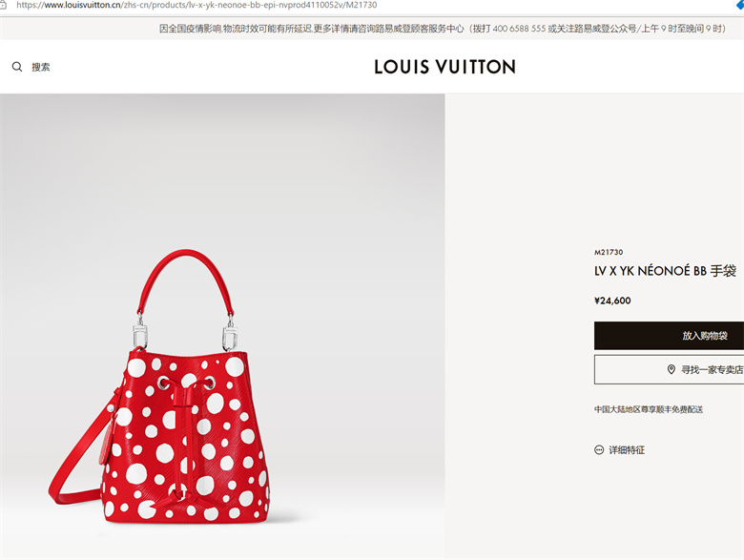Click the product code M21730
Screen dimensions: 744x560
pos(609,252)
